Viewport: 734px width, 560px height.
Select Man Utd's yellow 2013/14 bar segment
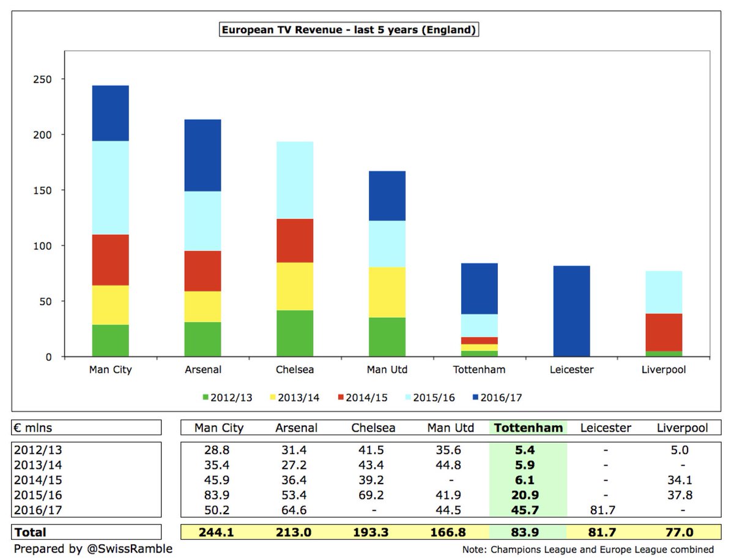(x=387, y=292)
